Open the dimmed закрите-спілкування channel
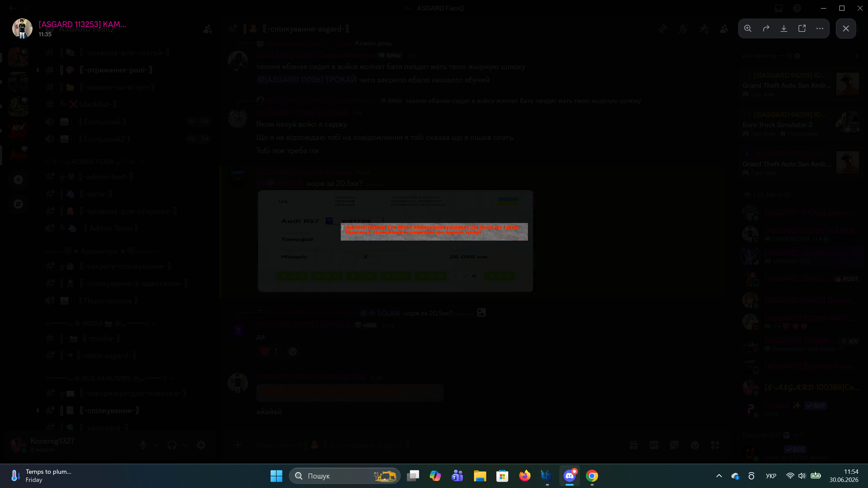Viewport: 868px width, 488px height. 127,266
